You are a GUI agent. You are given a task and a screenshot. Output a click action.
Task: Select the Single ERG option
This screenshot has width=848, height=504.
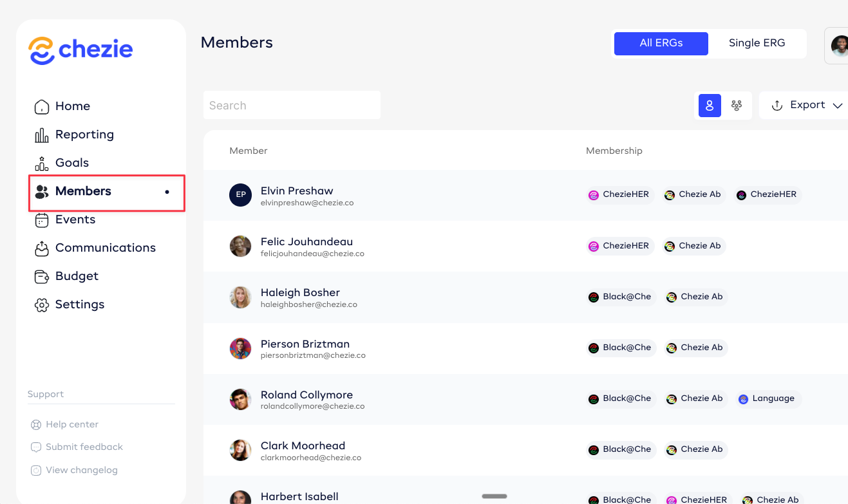(757, 43)
